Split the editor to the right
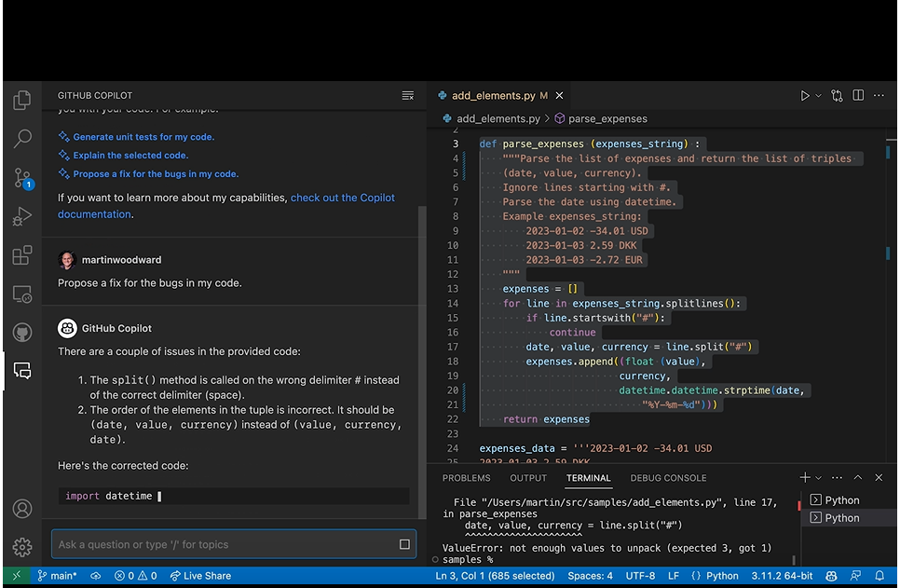900x588 pixels. click(x=858, y=95)
